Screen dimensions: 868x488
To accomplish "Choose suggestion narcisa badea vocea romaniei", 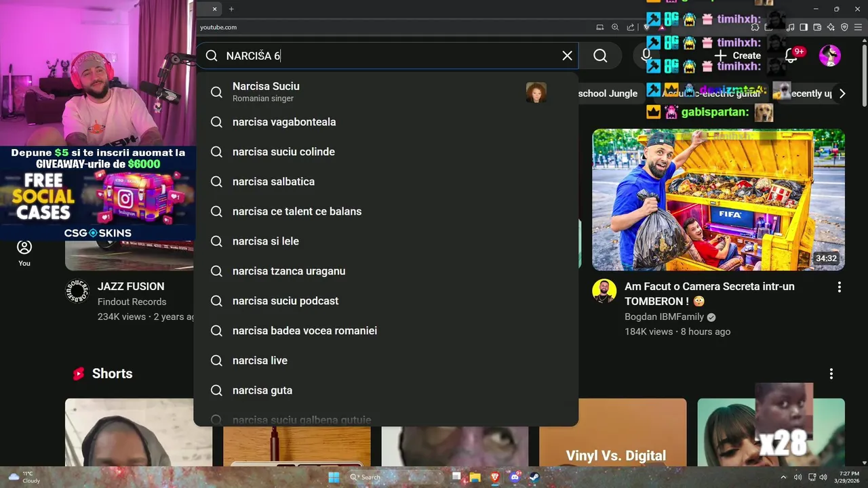I will pyautogui.click(x=386, y=331).
